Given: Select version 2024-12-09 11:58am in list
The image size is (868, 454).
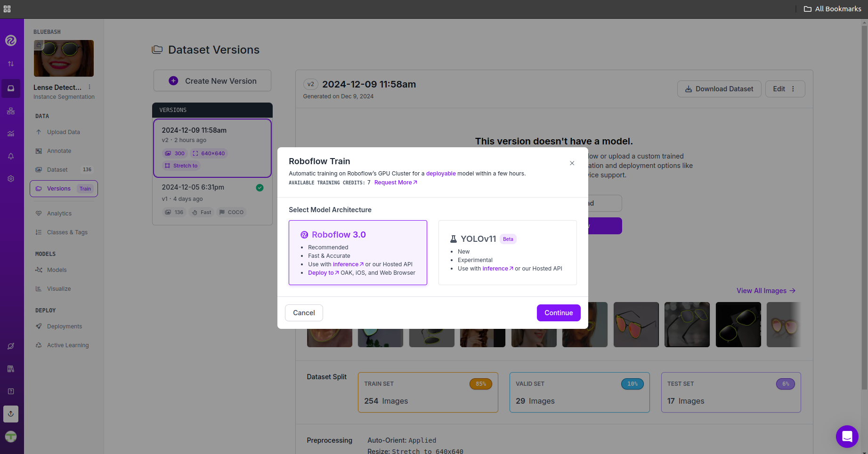Looking at the screenshot, I should pyautogui.click(x=212, y=148).
